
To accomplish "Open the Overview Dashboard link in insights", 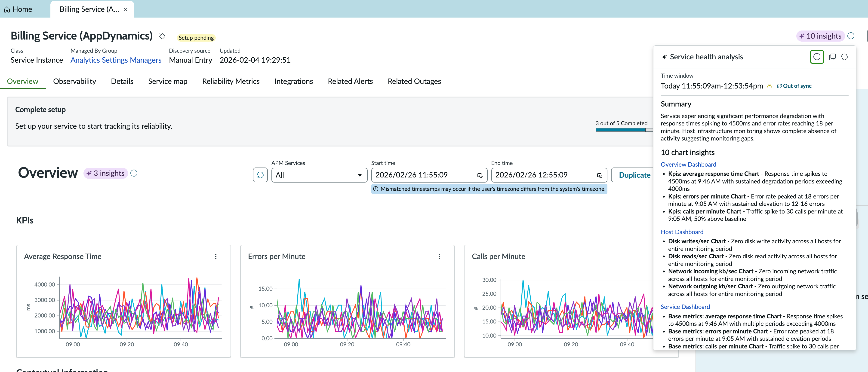I will pyautogui.click(x=688, y=164).
